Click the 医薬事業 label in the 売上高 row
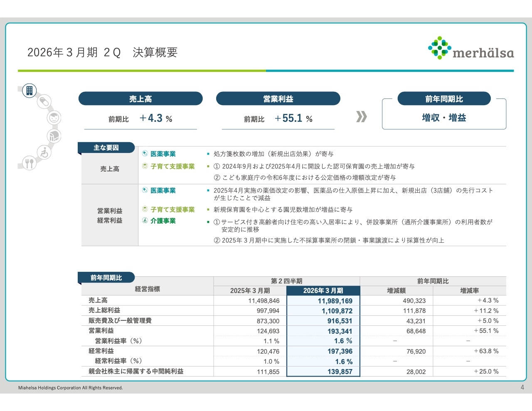532x411 pixels. 163,154
